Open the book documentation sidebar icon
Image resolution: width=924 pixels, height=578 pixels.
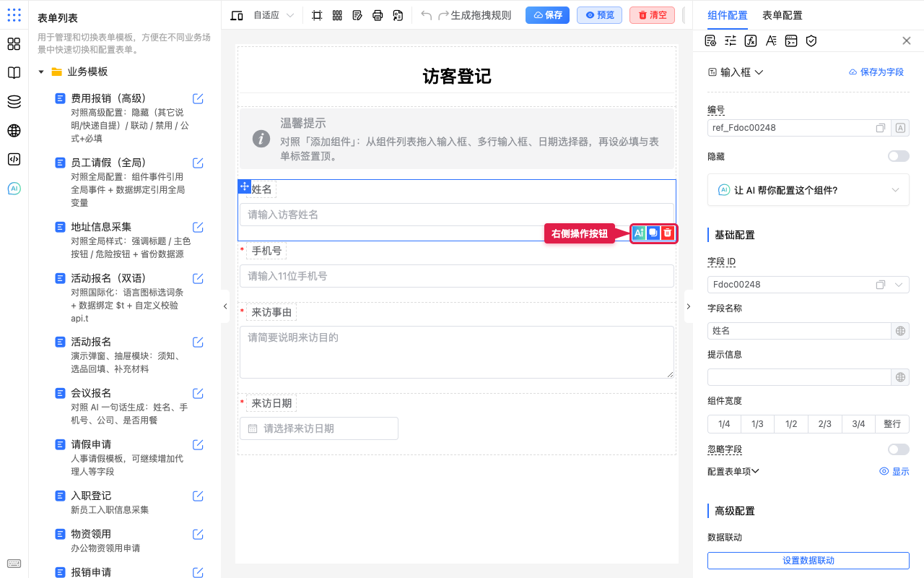[14, 73]
